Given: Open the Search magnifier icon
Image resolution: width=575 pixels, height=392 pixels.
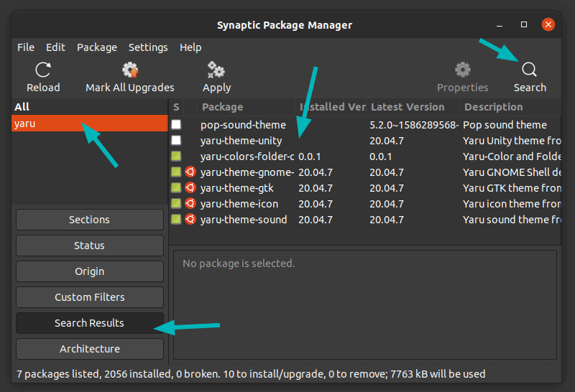Looking at the screenshot, I should click(x=529, y=70).
